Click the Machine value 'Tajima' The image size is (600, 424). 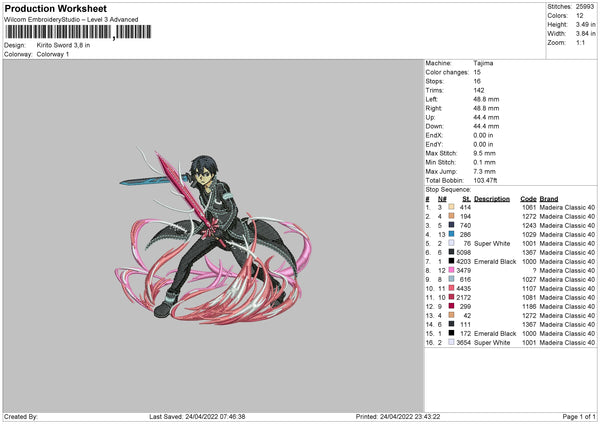483,63
